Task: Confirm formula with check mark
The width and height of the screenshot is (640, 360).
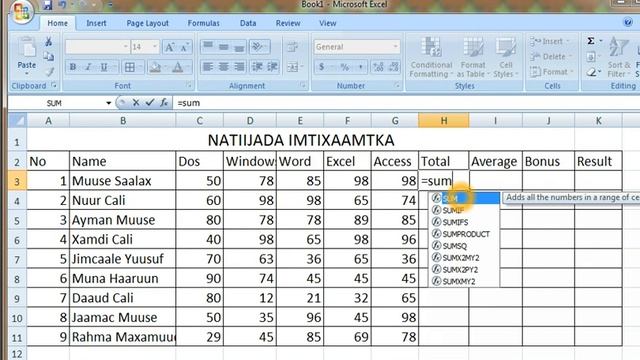Action: click(x=150, y=103)
